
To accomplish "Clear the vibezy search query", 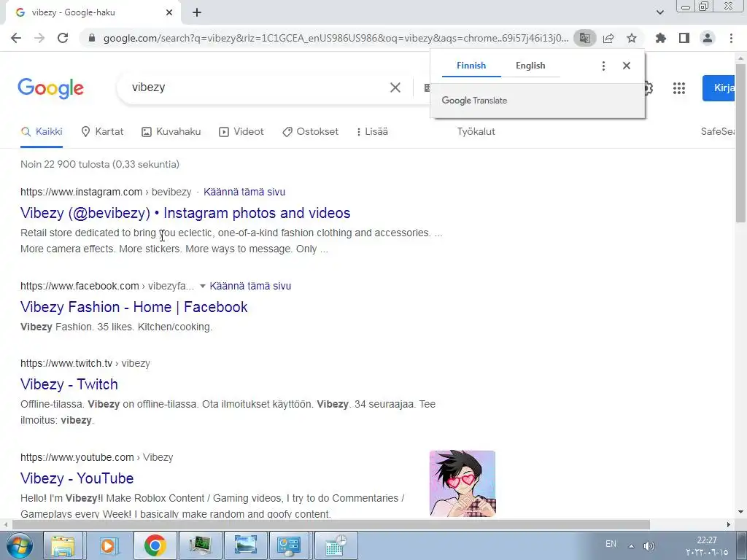I will click(x=395, y=87).
